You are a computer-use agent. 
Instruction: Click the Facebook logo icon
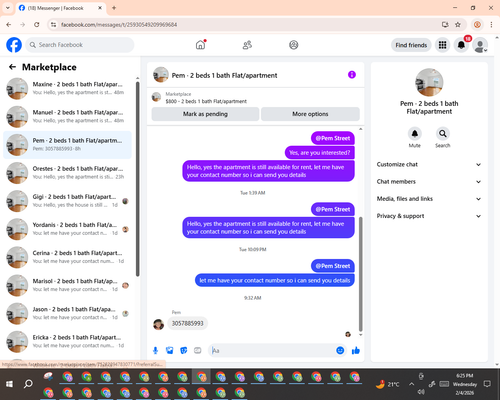[14, 45]
